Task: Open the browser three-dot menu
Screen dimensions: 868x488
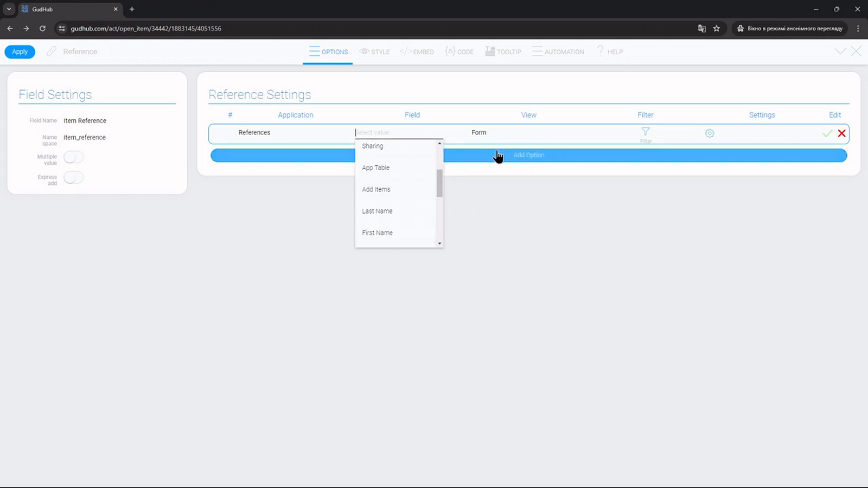Action: click(x=858, y=28)
